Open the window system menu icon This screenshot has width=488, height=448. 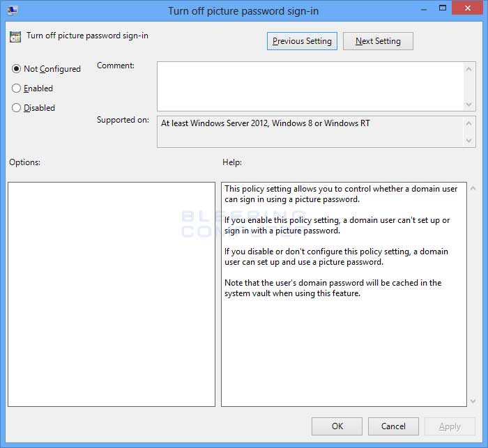click(13, 10)
